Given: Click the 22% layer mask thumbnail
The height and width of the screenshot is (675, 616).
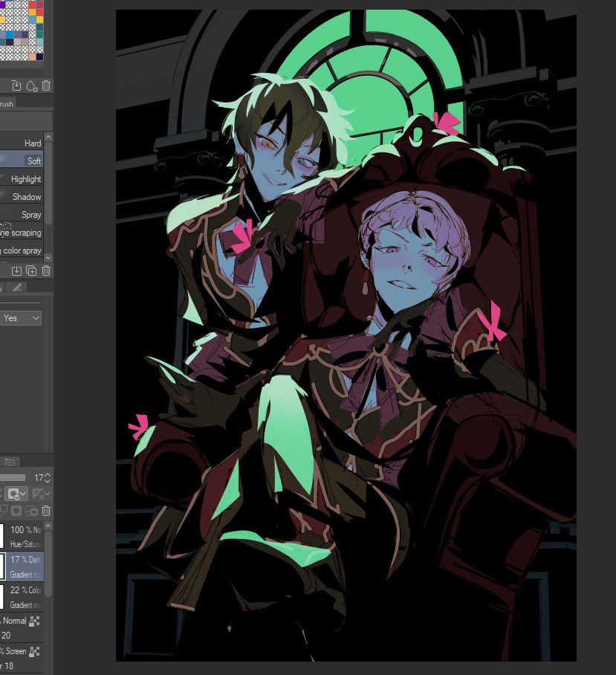Looking at the screenshot, I should tap(2, 598).
